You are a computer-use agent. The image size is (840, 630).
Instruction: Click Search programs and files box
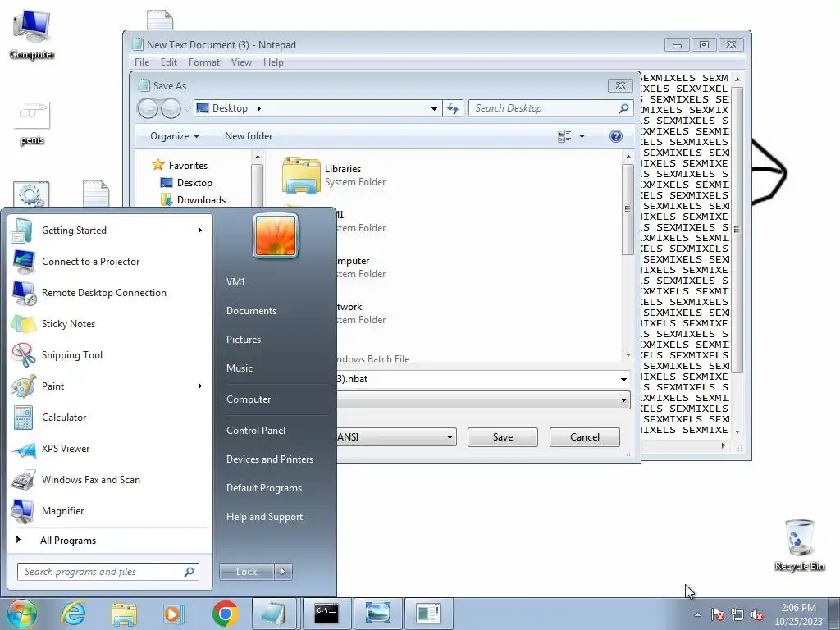[107, 572]
